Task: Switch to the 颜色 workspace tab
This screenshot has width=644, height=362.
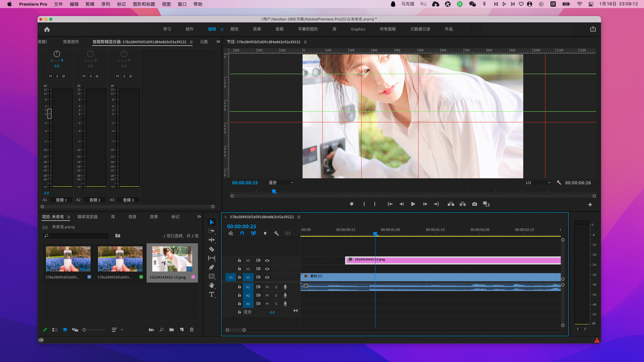Action: (x=234, y=29)
